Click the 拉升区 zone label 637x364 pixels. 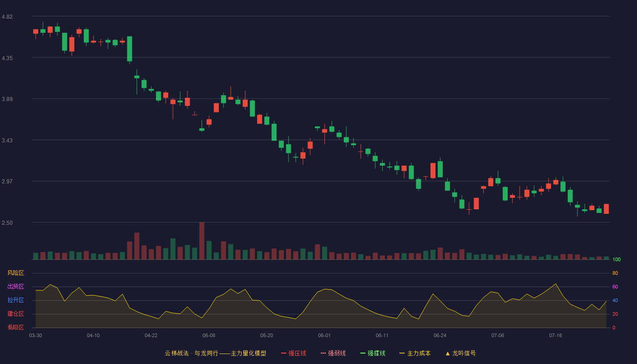(x=15, y=300)
